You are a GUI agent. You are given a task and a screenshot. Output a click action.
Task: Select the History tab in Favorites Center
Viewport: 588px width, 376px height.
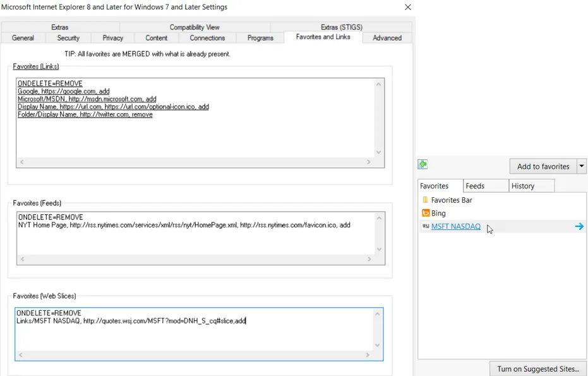[532, 186]
